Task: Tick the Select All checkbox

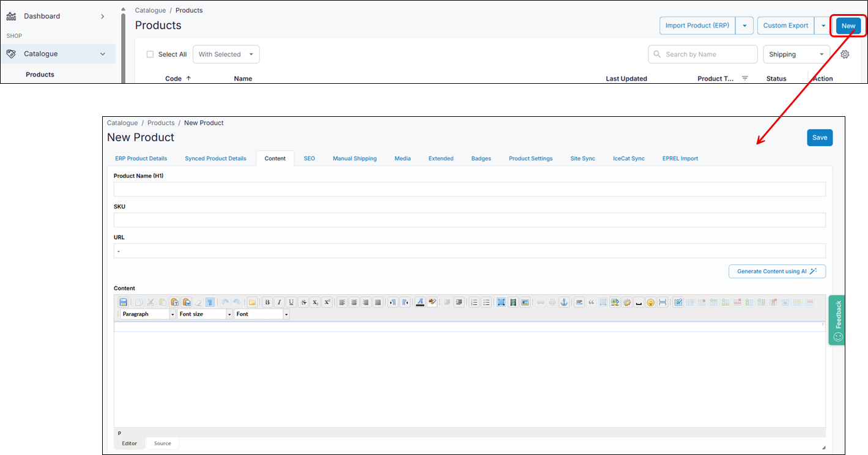Action: (x=150, y=54)
